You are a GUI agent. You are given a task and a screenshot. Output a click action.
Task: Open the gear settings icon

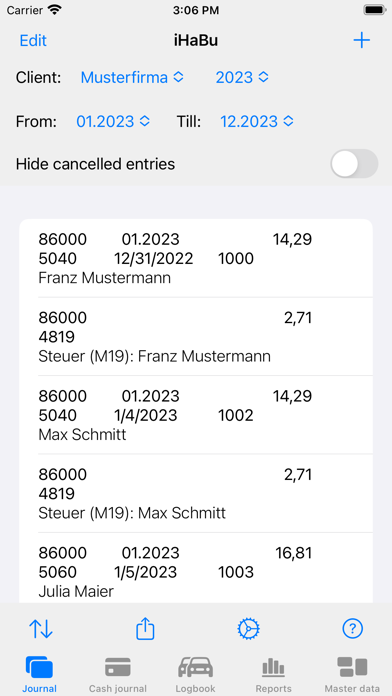[249, 629]
